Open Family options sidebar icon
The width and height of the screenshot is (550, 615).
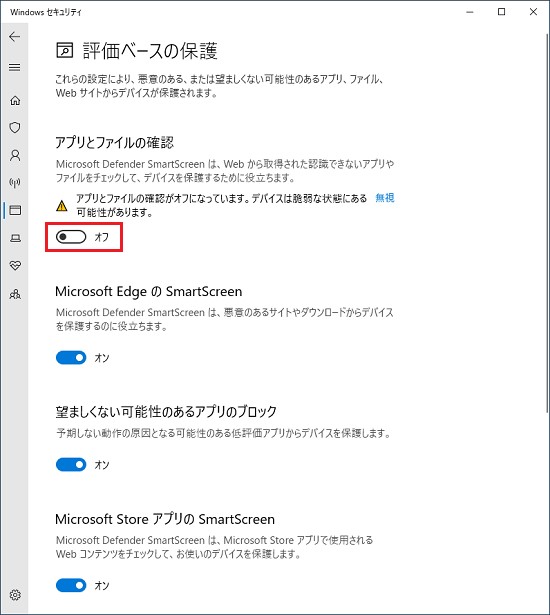15,294
